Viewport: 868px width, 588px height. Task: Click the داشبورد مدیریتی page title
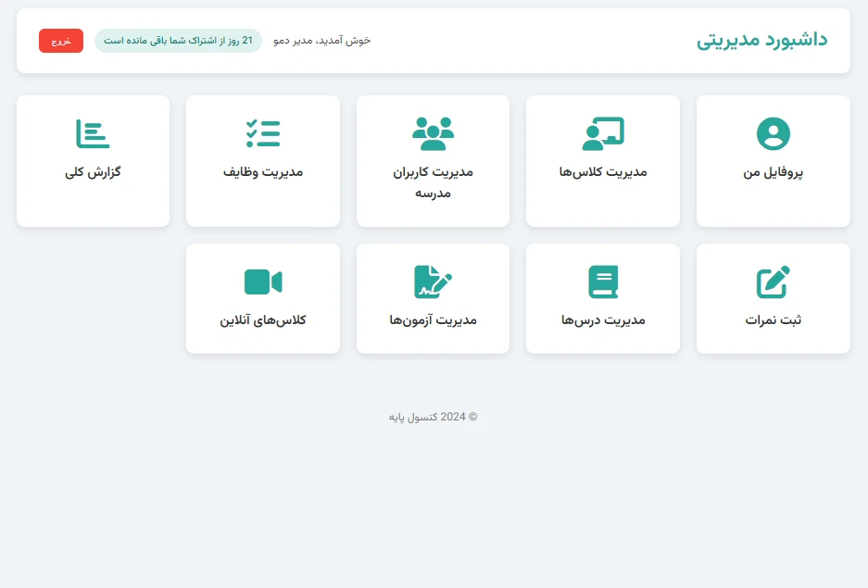point(761,40)
